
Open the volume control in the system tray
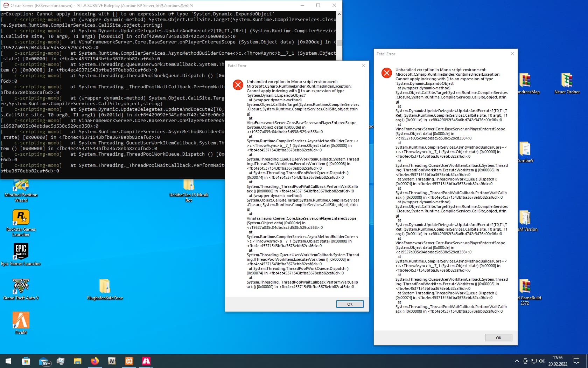[542, 361]
